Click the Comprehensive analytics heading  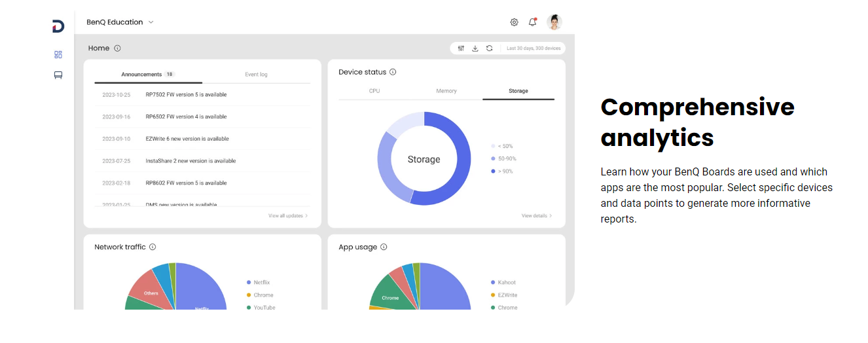[698, 122]
